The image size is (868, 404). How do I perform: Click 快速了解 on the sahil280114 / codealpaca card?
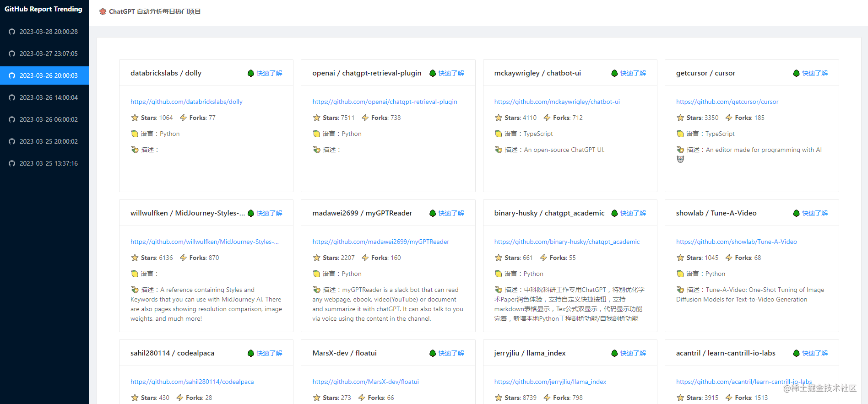point(269,353)
